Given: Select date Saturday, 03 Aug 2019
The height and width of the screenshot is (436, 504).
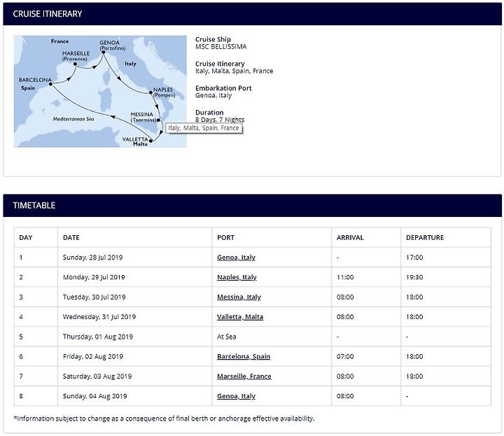Looking at the screenshot, I should point(97,377).
